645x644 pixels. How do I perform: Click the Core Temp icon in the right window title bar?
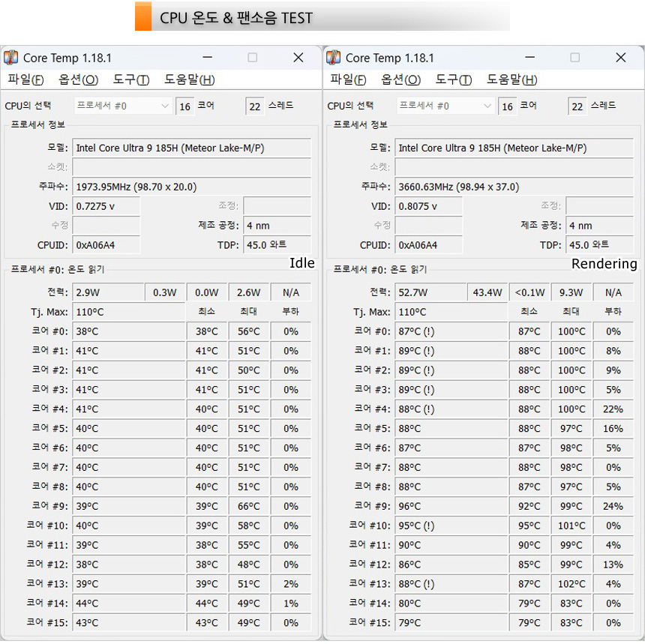pyautogui.click(x=334, y=58)
